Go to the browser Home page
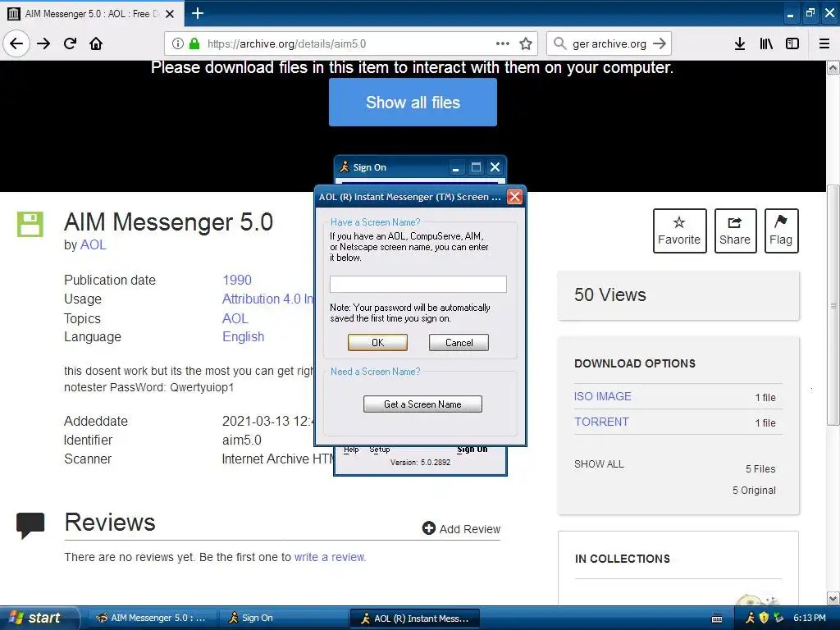The image size is (840, 630). click(96, 43)
